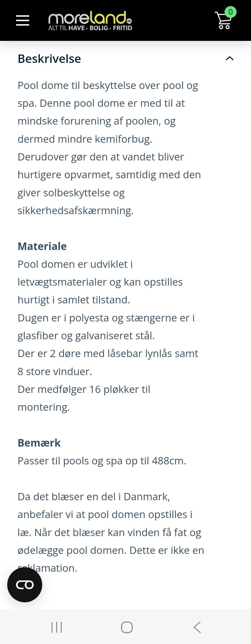Click the Beskrivelse section heading
The width and height of the screenshot is (251, 644).
(49, 59)
